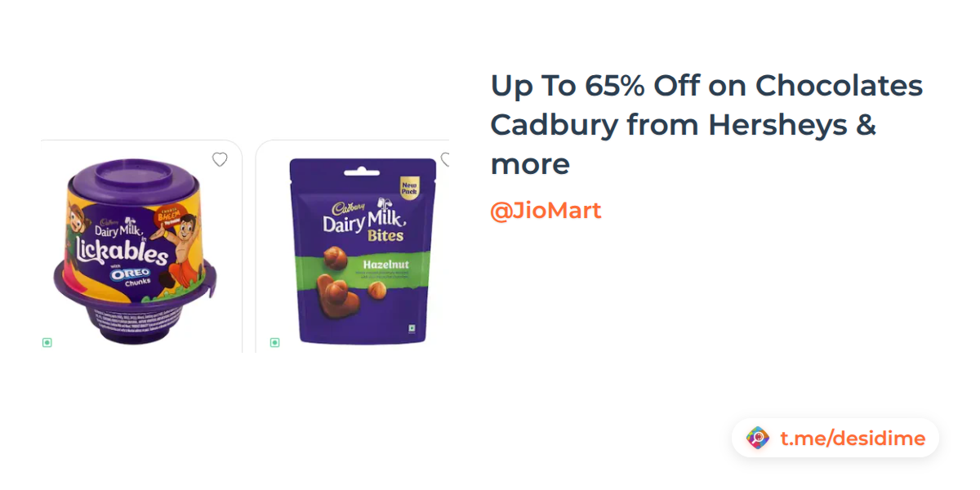Click green veg indicator on Lickables card
Screen dimensions: 980x490
coord(47,342)
